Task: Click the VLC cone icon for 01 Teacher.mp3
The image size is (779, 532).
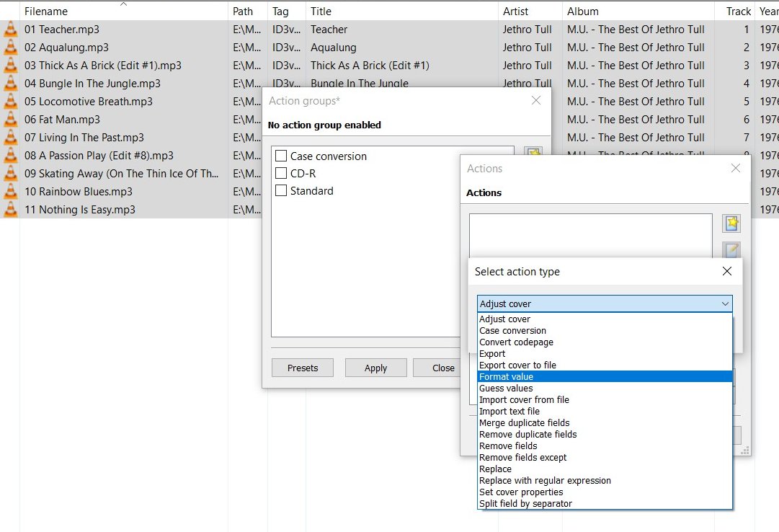Action: point(11,30)
